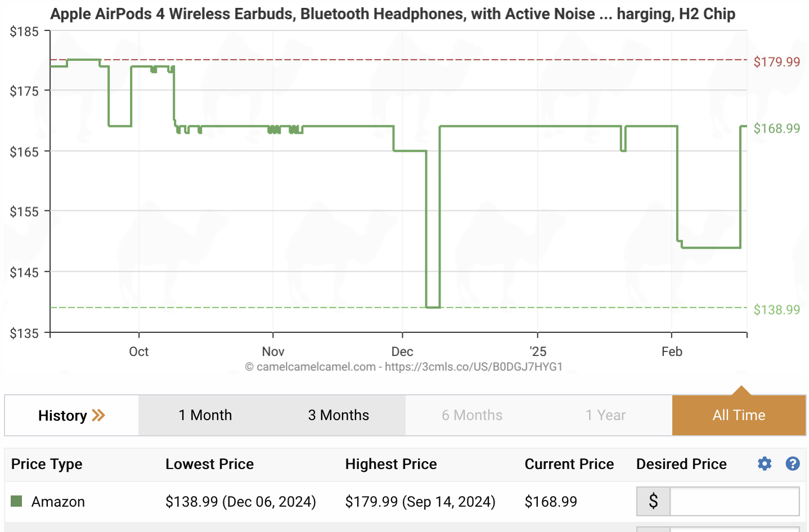Select the Amazon row in the price table

(x=57, y=501)
